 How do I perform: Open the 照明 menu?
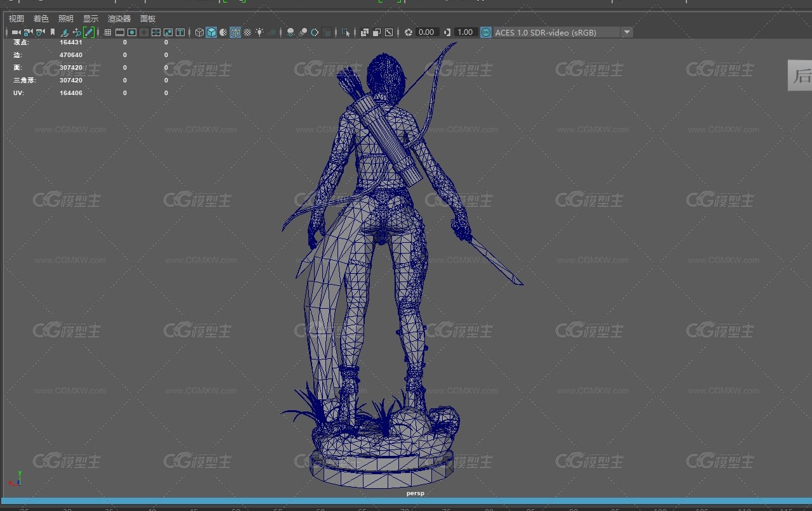pyautogui.click(x=66, y=19)
